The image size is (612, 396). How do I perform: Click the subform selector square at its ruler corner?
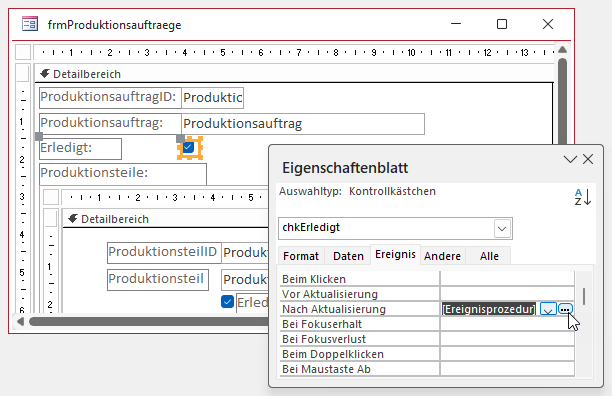tap(51, 197)
